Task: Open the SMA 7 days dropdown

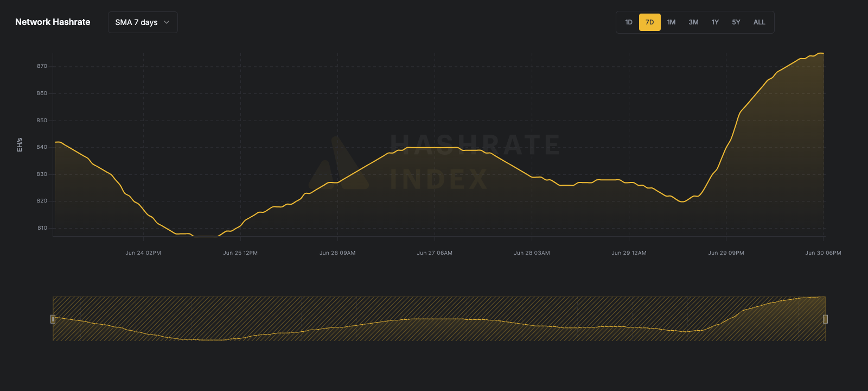Action: [x=143, y=22]
